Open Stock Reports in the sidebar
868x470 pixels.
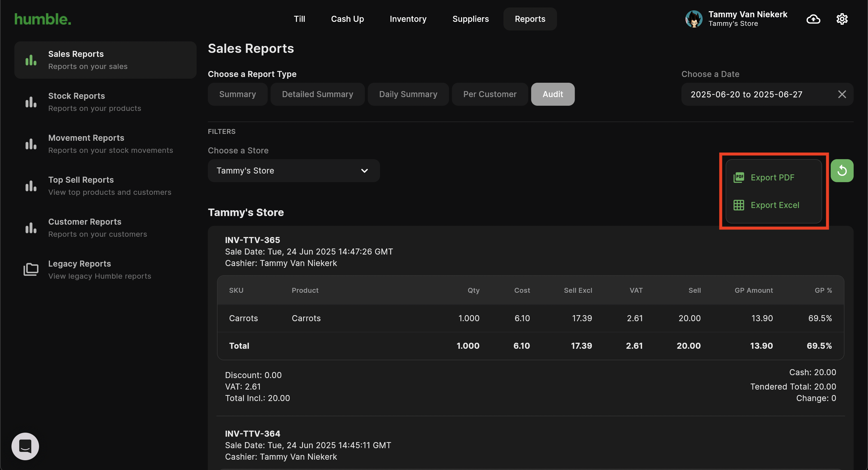105,102
